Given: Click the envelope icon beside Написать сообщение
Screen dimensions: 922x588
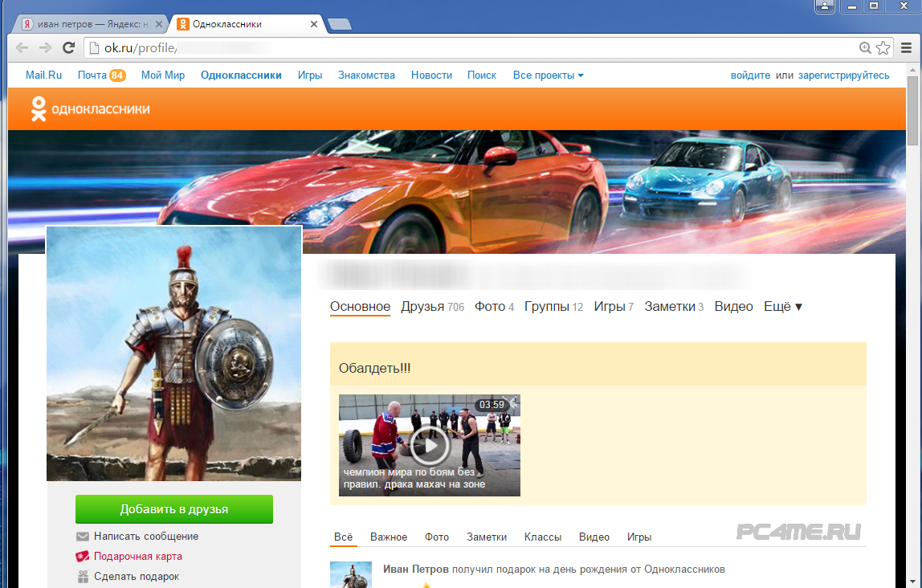Looking at the screenshot, I should coord(83,537).
